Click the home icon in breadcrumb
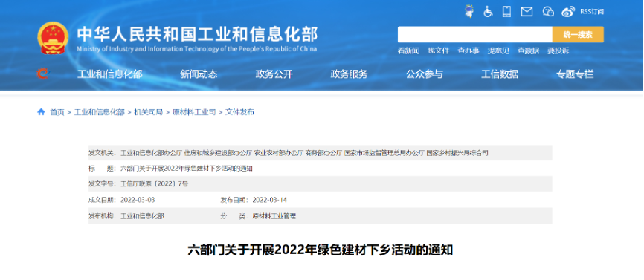Image resolution: width=644 pixels, height=280 pixels. (x=41, y=112)
